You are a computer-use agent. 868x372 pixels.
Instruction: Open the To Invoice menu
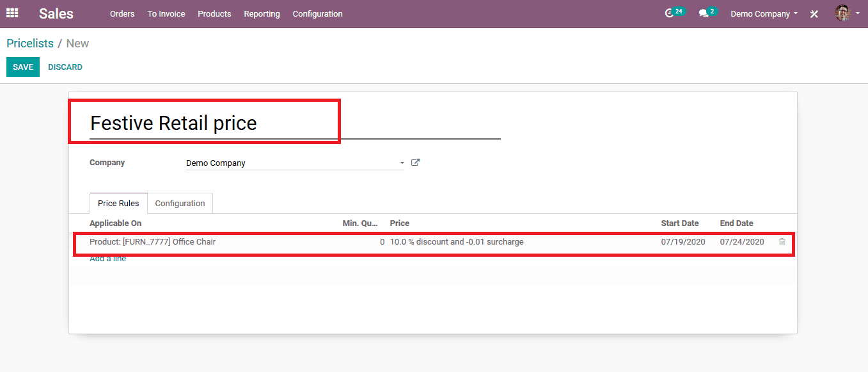(166, 13)
